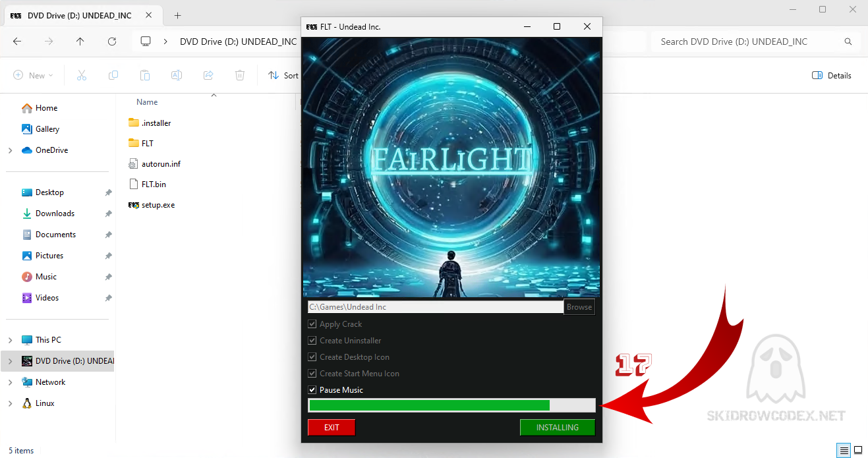Open the setup.exe file

(x=158, y=205)
